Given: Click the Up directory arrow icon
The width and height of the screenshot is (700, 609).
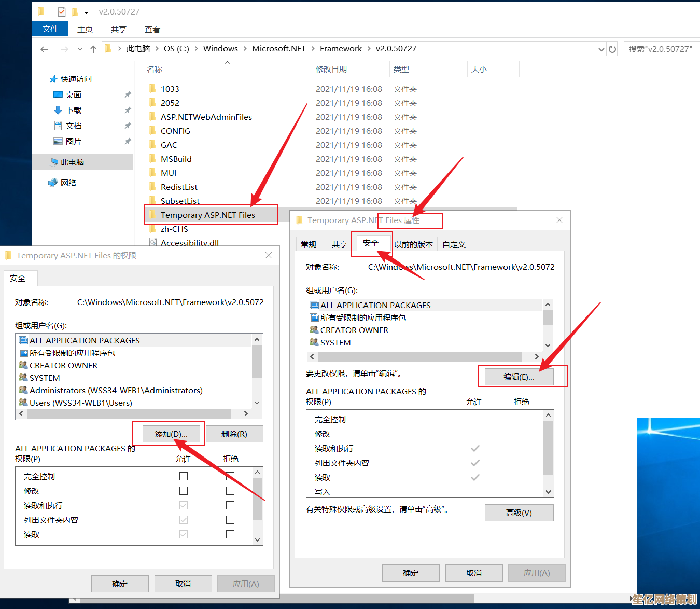Looking at the screenshot, I should coord(93,49).
